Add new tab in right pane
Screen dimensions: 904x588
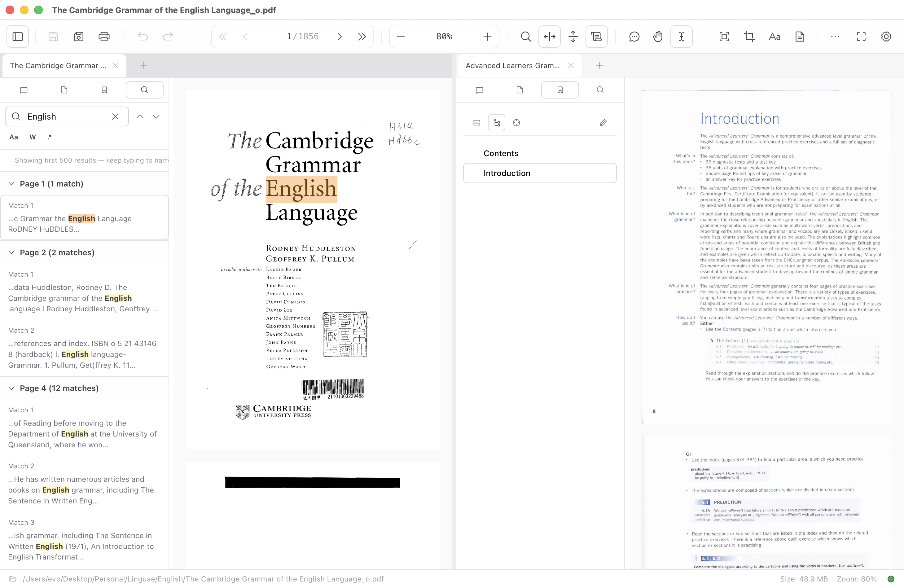click(x=599, y=65)
